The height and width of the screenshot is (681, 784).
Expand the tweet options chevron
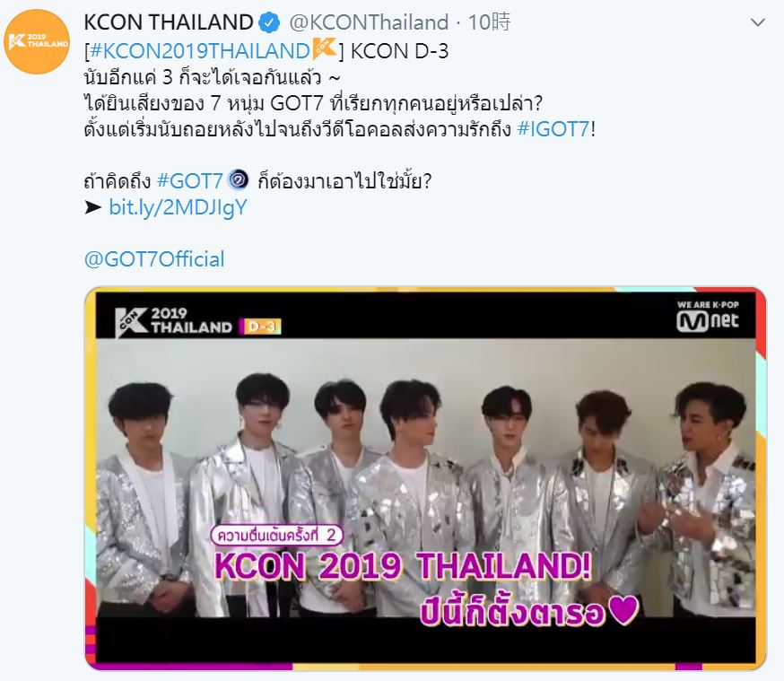[x=758, y=22]
